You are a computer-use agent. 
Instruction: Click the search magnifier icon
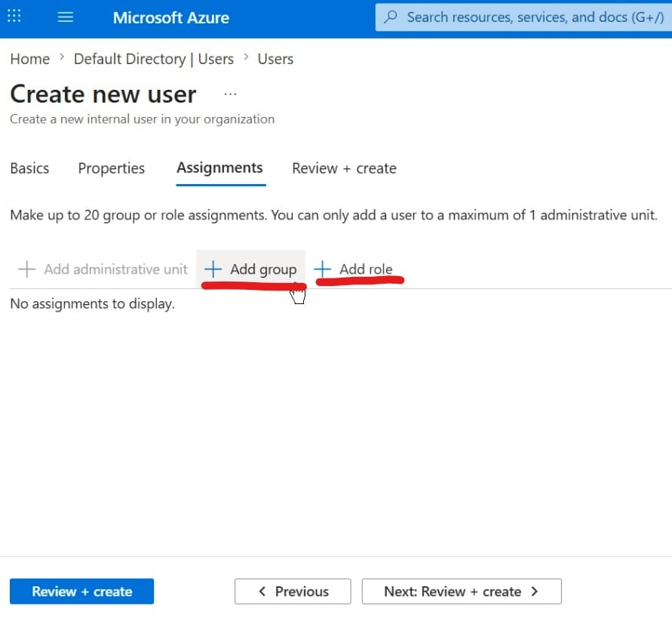pyautogui.click(x=391, y=17)
